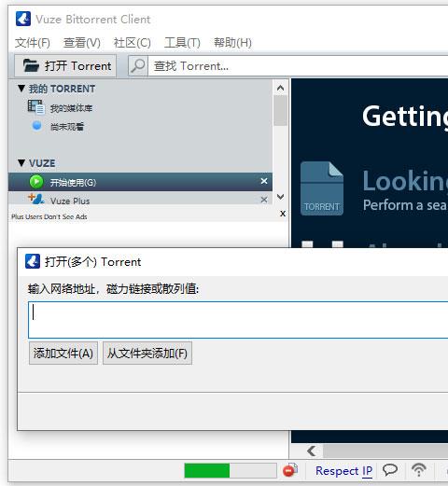Click the red share-status icon
Viewport: 448px width, 486px height.
pos(290,470)
